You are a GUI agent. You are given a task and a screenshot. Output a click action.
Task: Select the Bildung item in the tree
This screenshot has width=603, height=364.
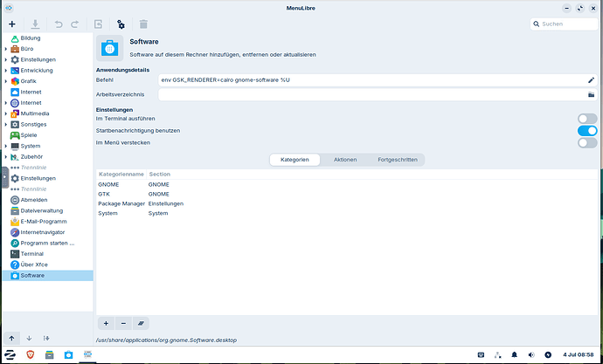point(48,38)
